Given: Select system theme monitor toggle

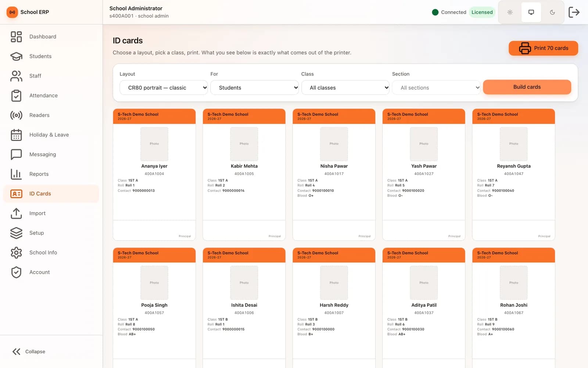Looking at the screenshot, I should point(531,12).
